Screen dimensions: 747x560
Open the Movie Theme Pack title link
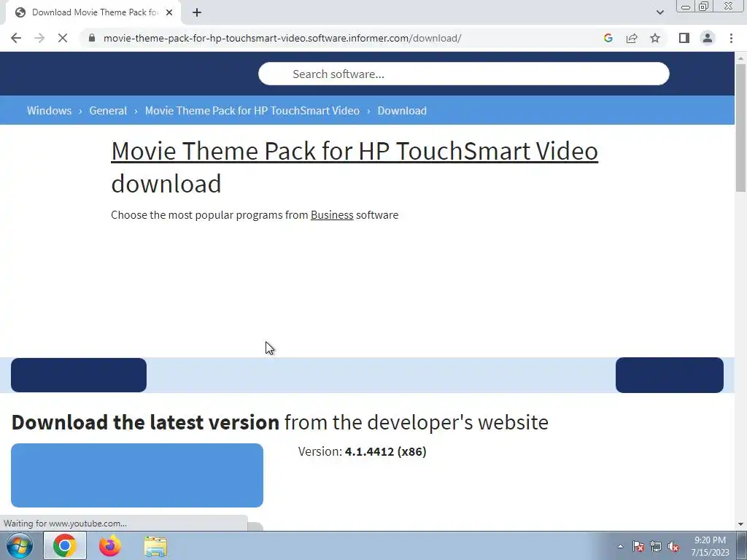tap(355, 151)
